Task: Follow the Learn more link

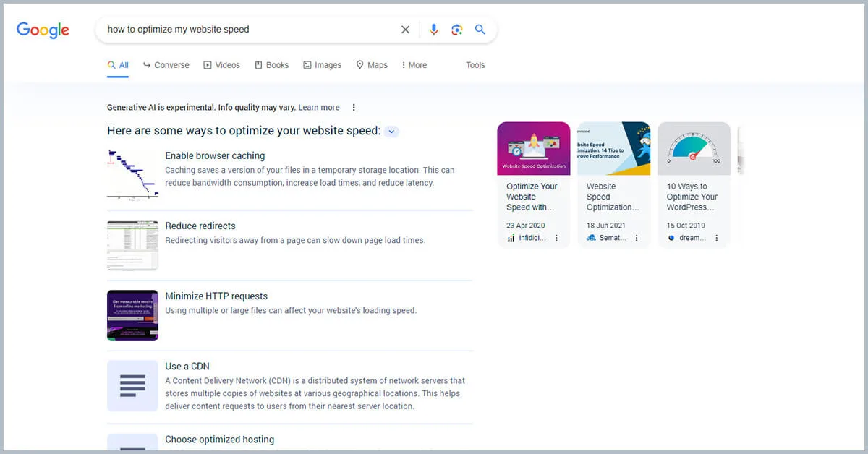Action: (x=319, y=108)
